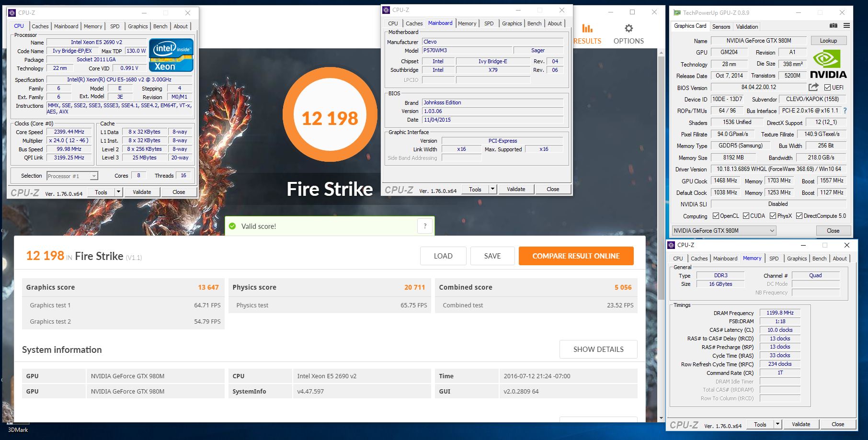Click the GPU-Z BIOS export share icon

(813, 87)
